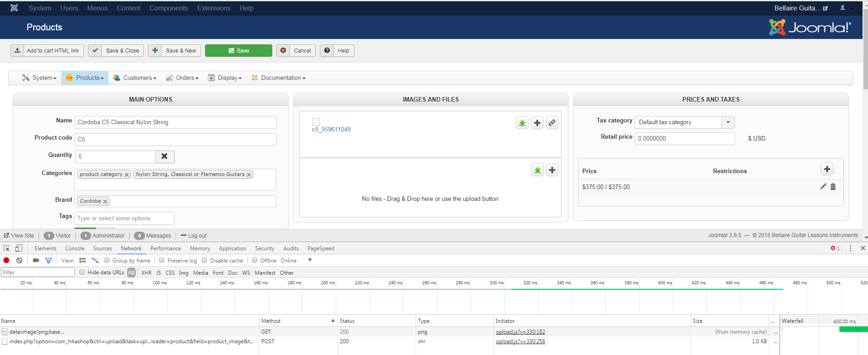Toggle device toolbar in DevTools
868x355 pixels.
tap(19, 248)
